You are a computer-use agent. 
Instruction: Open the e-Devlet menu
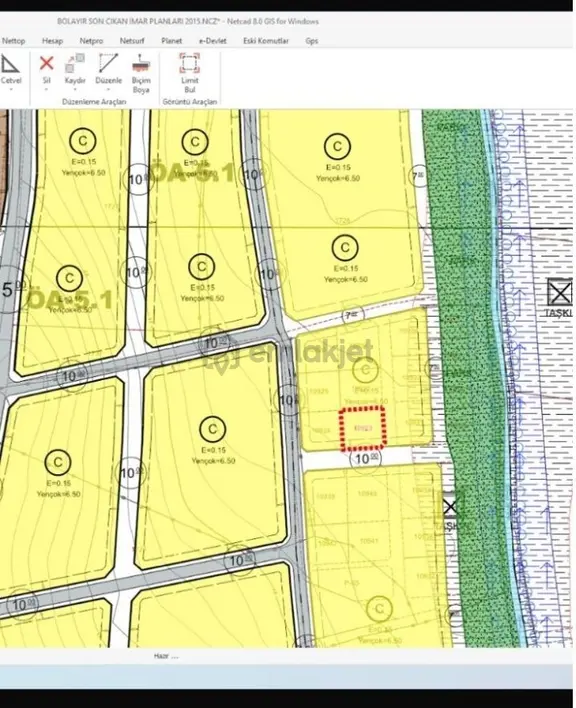pos(213,41)
